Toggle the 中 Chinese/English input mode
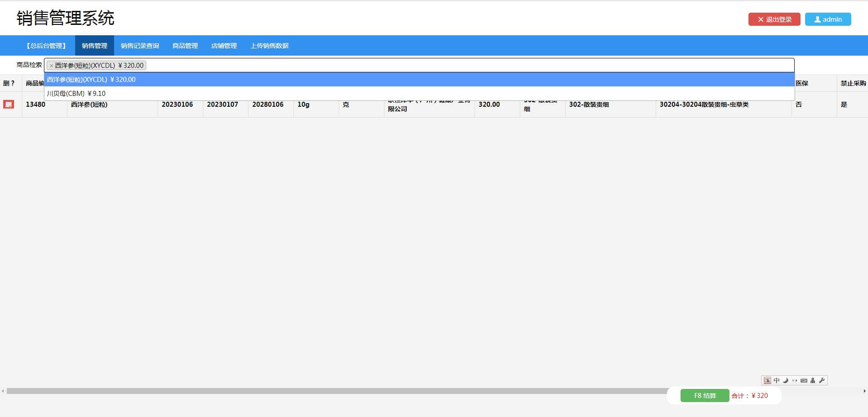The width and height of the screenshot is (868, 417). point(777,380)
